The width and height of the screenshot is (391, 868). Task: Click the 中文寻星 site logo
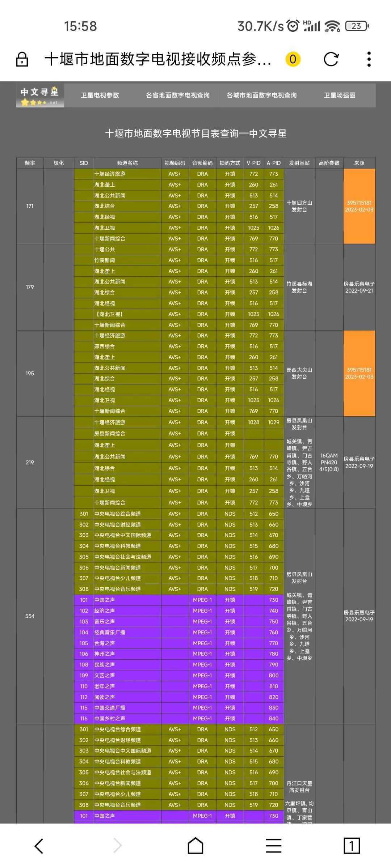pyautogui.click(x=40, y=96)
